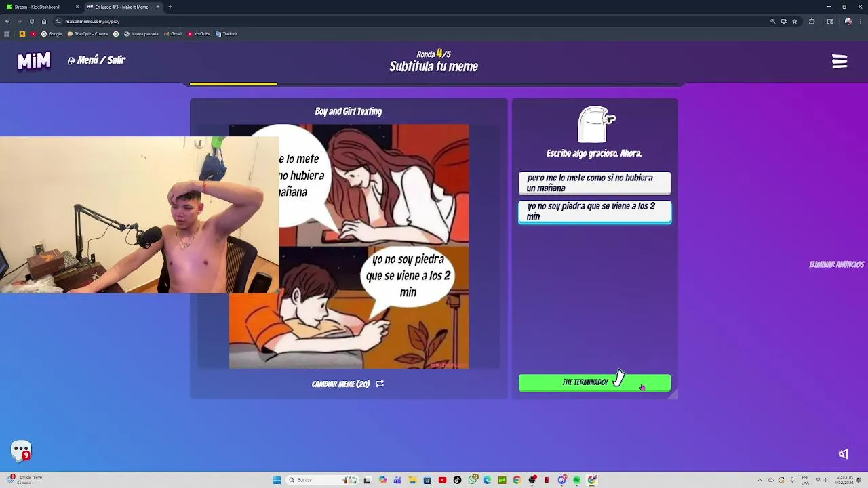Bookmark this page with star icon
The width and height of the screenshot is (868, 488).
pyautogui.click(x=795, y=21)
